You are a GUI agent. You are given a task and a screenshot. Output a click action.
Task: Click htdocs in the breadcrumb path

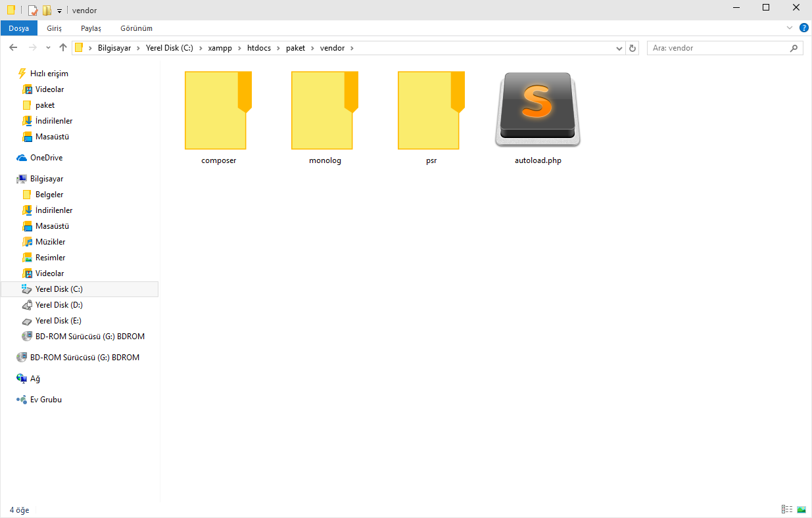pyautogui.click(x=263, y=48)
